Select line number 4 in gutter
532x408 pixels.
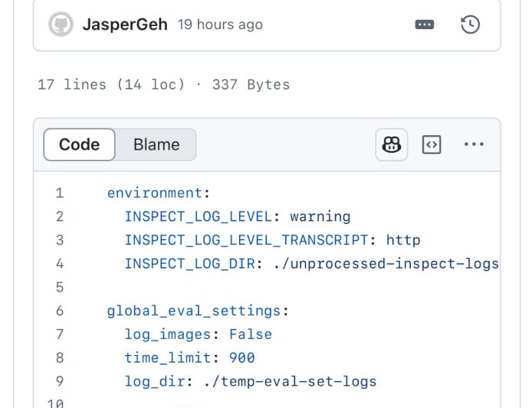(60, 264)
